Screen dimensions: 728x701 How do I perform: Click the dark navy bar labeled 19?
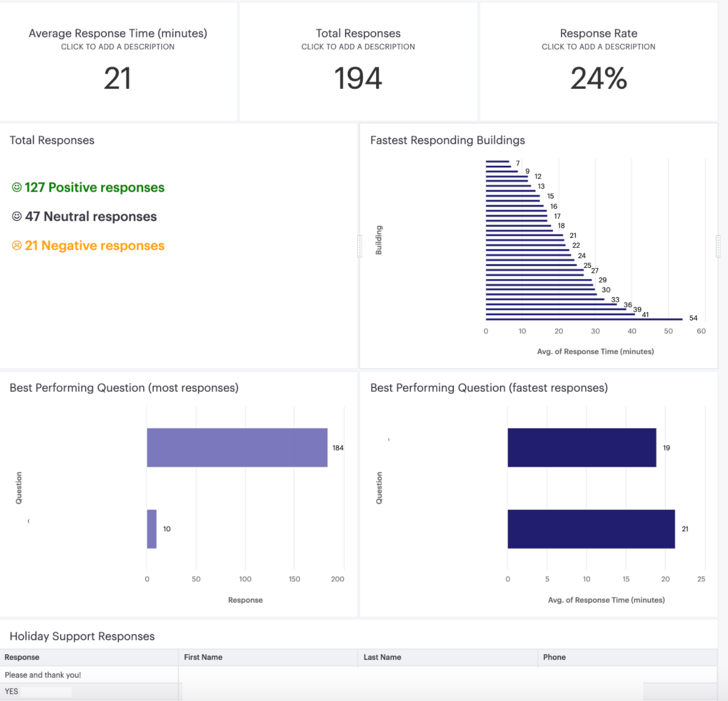(x=582, y=448)
